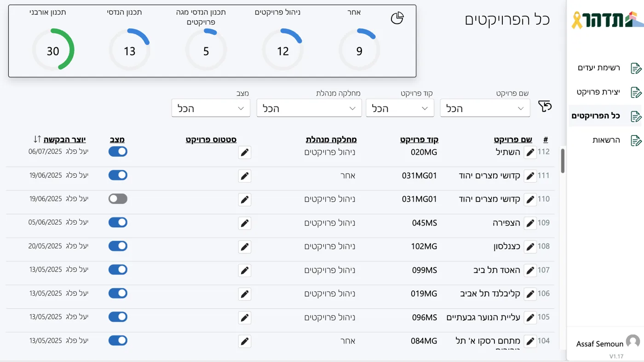
Task: Open the status-column pencil in the השתיל row
Action: click(x=245, y=152)
